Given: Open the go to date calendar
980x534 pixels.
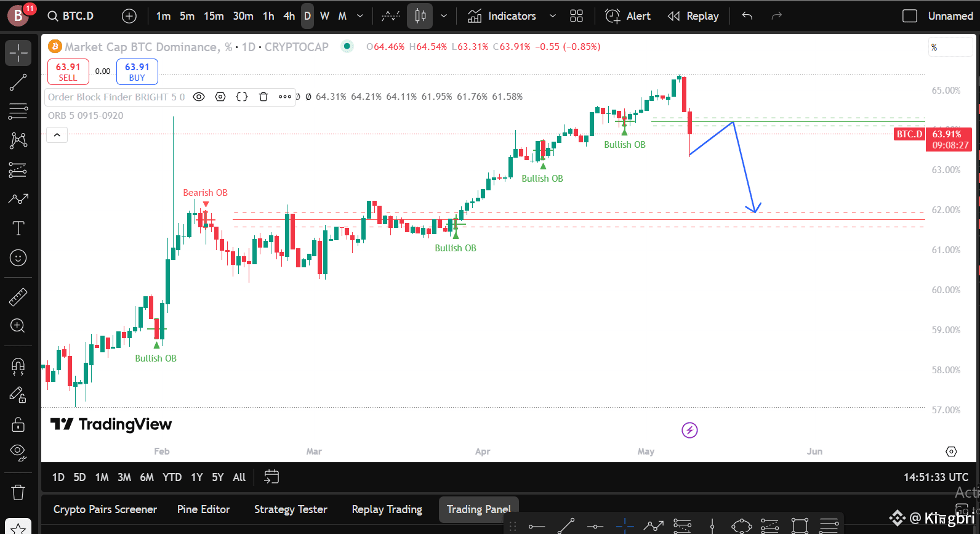Looking at the screenshot, I should point(271,477).
